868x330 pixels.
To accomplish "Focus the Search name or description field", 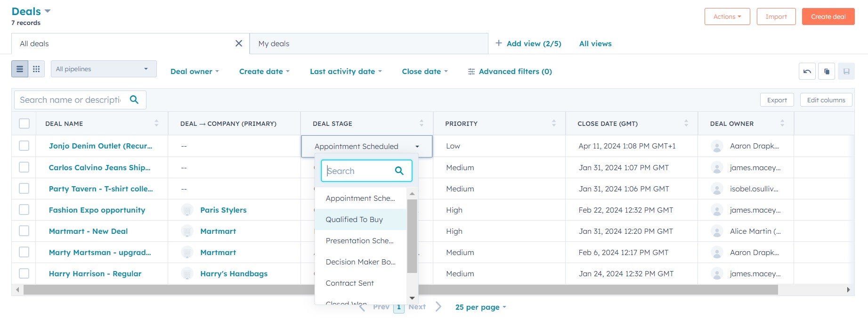I will point(80,99).
